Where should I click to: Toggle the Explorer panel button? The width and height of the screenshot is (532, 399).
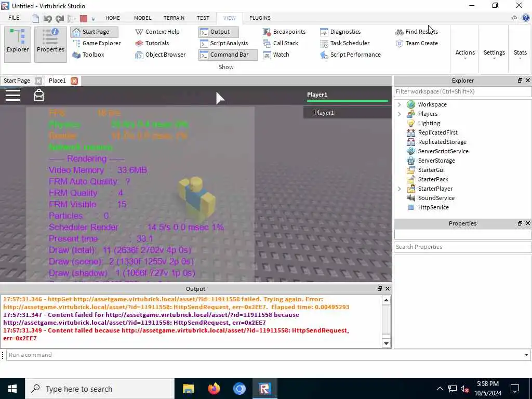click(x=18, y=45)
